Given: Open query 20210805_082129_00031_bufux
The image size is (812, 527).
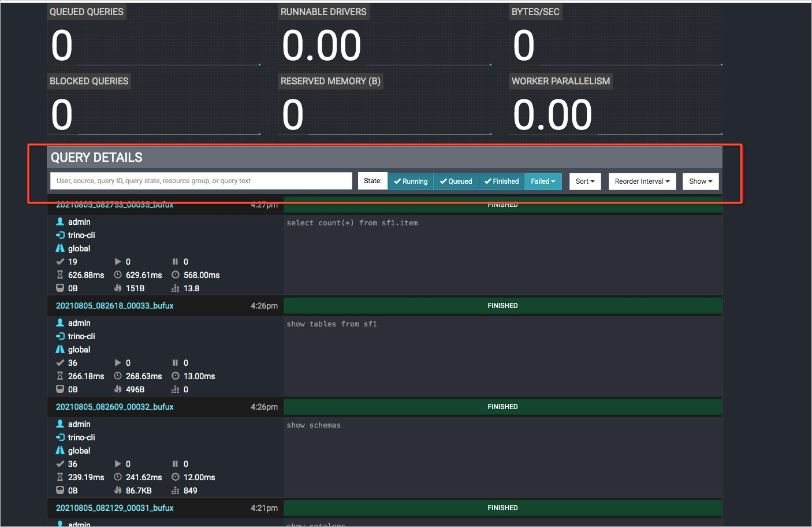Looking at the screenshot, I should point(114,508).
